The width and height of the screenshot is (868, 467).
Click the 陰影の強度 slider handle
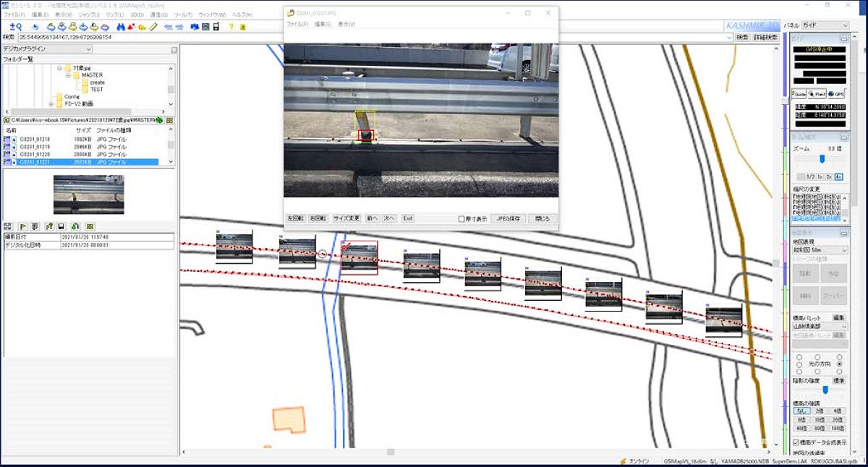click(825, 389)
